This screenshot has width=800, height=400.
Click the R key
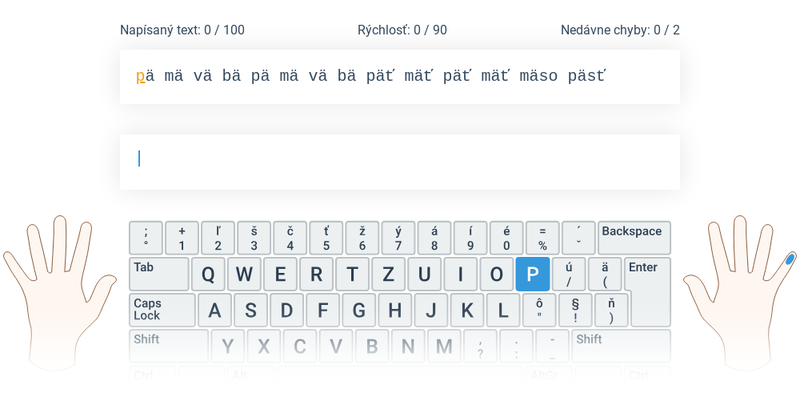(316, 274)
